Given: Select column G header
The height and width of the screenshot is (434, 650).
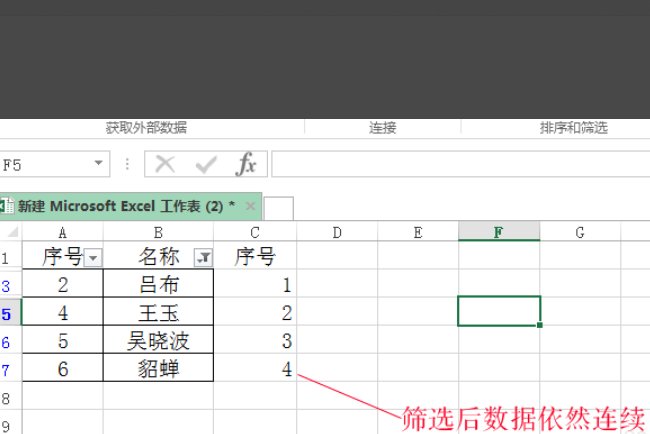Looking at the screenshot, I should pyautogui.click(x=580, y=232).
